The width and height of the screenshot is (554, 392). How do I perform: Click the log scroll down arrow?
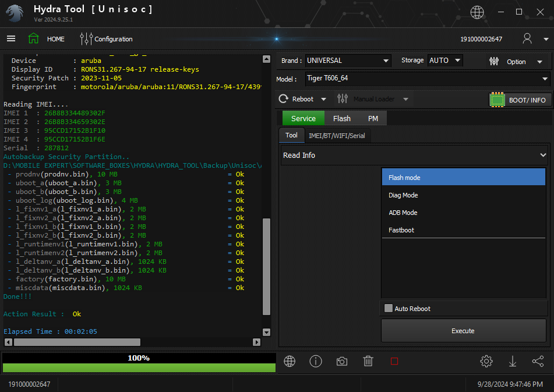[266, 333]
